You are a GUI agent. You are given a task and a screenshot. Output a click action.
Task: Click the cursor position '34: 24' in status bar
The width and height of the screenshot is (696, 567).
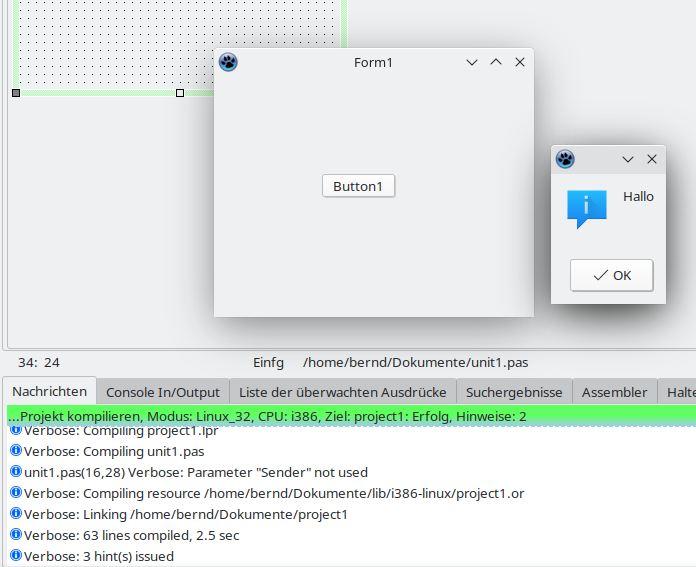39,363
